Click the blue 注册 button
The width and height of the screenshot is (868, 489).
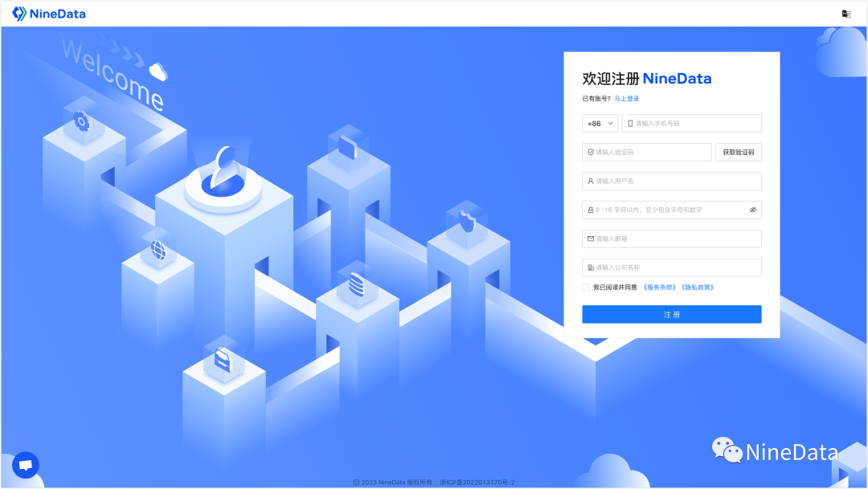(671, 314)
